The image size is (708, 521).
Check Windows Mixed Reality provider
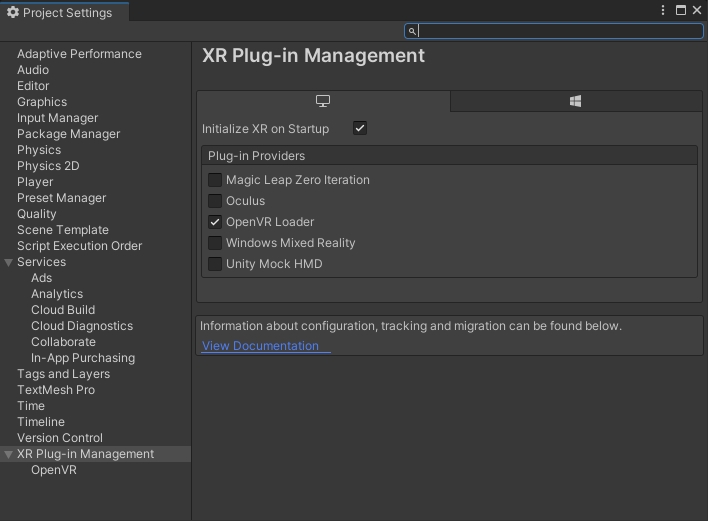(x=215, y=243)
